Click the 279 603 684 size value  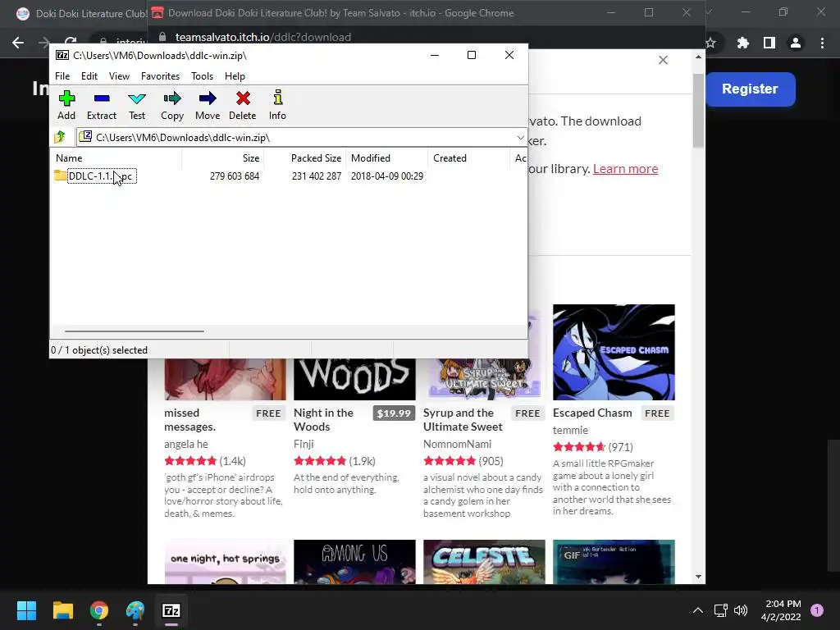235,176
